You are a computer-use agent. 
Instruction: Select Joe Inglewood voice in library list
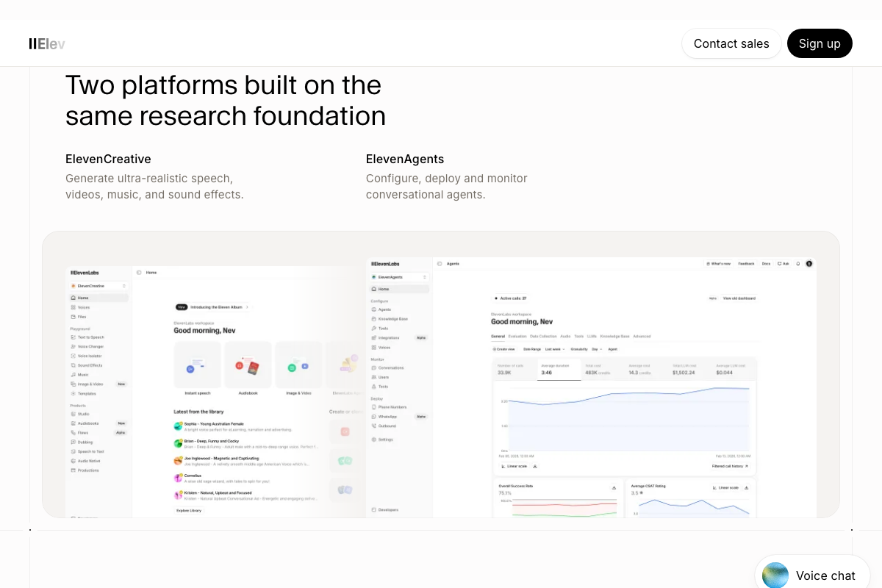coord(242,461)
